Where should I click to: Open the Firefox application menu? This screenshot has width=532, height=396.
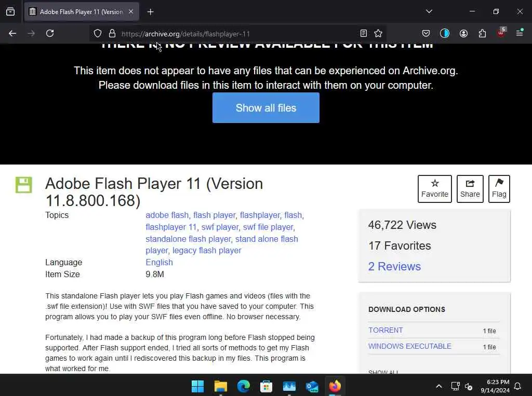tap(520, 33)
